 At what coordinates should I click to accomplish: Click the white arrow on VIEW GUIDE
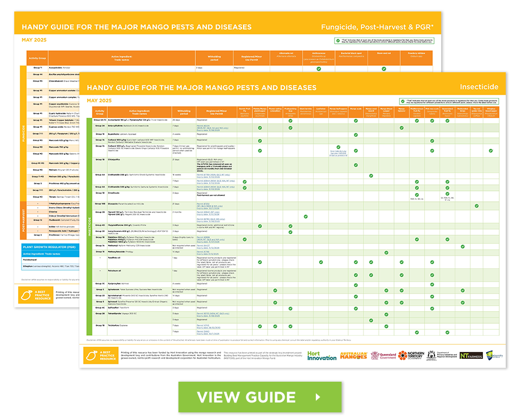[318, 397]
